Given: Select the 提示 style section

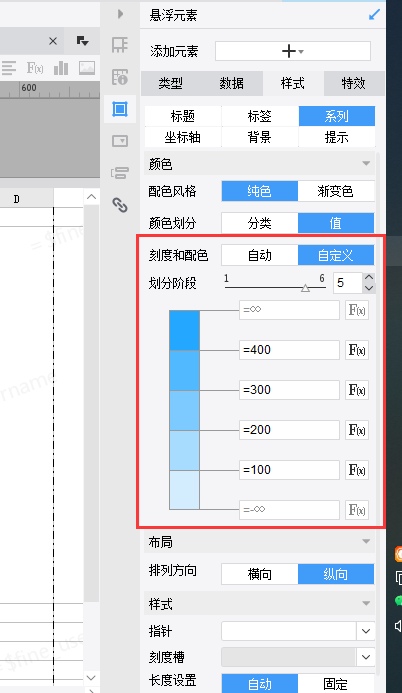Looking at the screenshot, I should click(337, 137).
